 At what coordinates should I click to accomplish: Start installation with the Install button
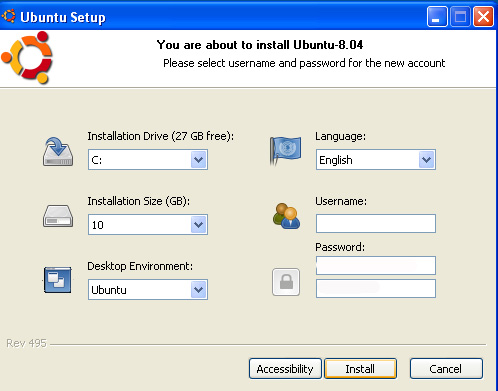[360, 369]
